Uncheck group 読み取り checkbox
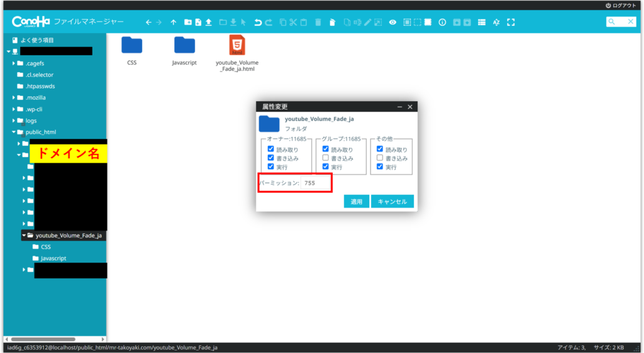Viewport: 644px width, 353px height. [326, 149]
